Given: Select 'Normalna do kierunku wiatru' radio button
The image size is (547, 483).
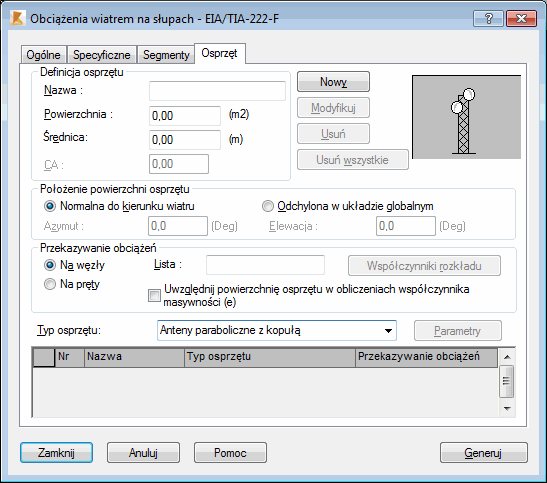Looking at the screenshot, I should coord(50,206).
